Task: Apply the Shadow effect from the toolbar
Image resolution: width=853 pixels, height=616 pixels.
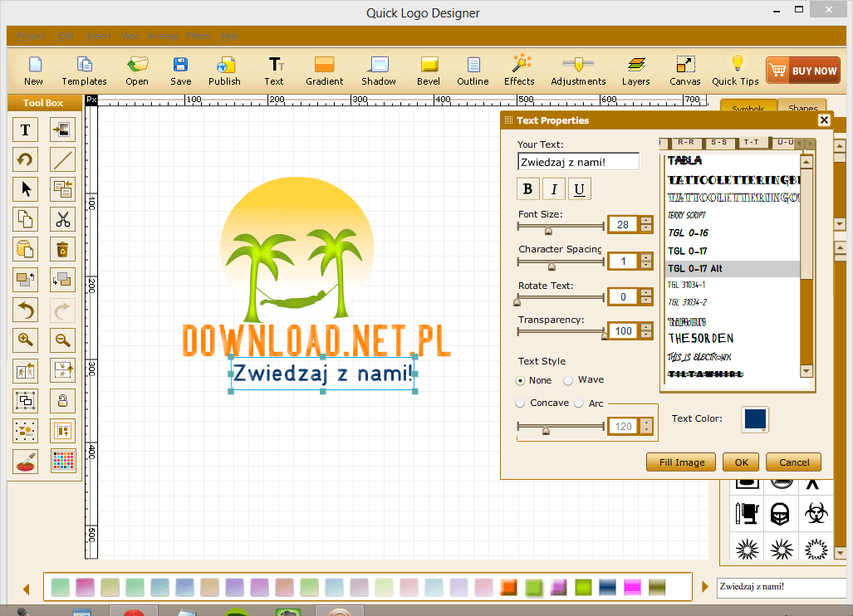Action: point(378,70)
